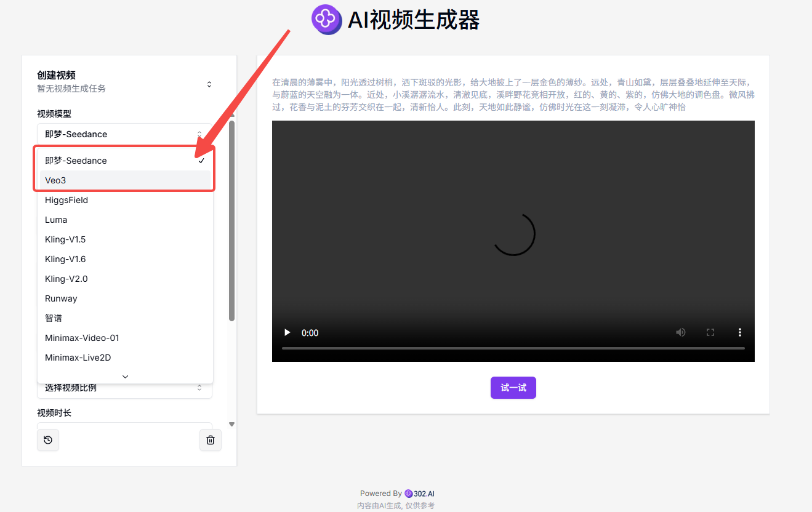The height and width of the screenshot is (512, 812).
Task: Open the 选择视频比例 dropdown
Action: tap(124, 388)
